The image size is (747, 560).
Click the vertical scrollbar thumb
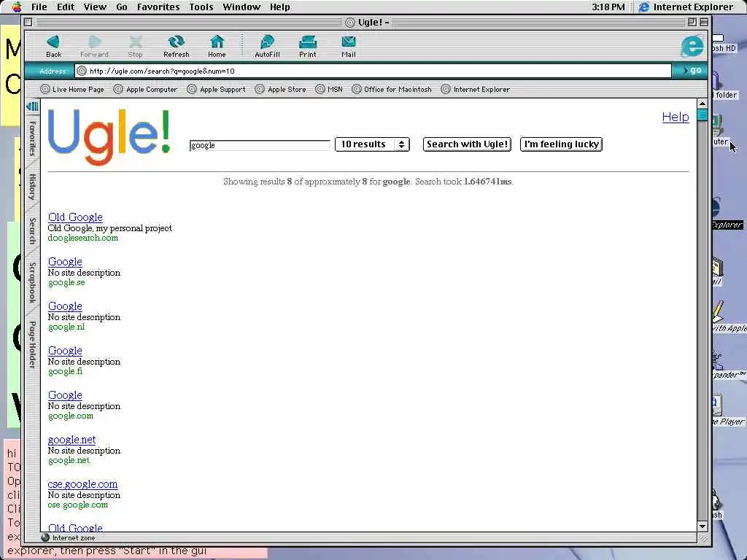coord(703,114)
